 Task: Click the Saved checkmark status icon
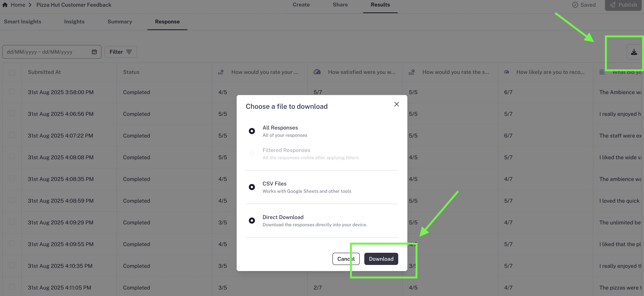[575, 5]
